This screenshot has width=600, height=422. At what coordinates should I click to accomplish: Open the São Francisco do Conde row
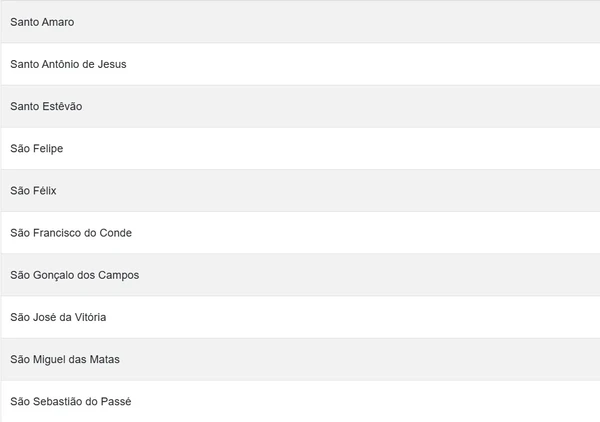click(300, 232)
